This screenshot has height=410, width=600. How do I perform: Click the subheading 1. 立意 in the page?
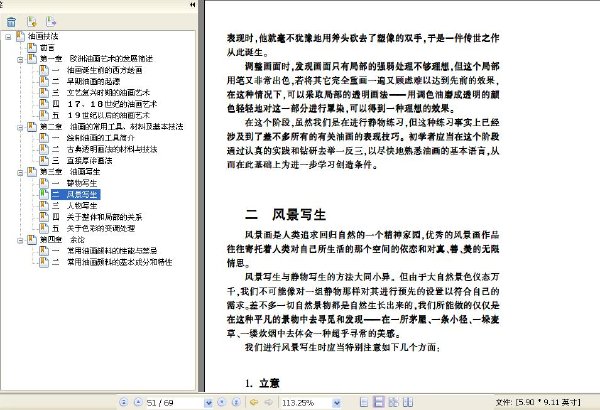(x=262, y=383)
